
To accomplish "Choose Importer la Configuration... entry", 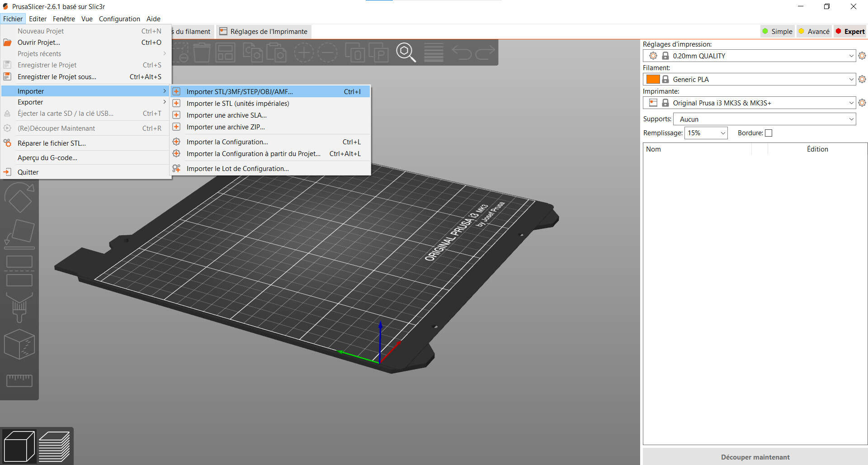I will click(x=270, y=142).
